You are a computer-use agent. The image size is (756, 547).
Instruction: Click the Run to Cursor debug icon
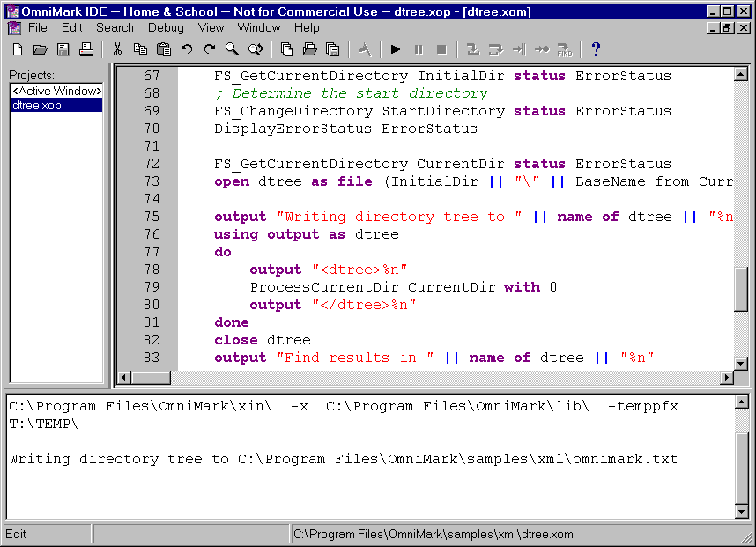coord(519,49)
